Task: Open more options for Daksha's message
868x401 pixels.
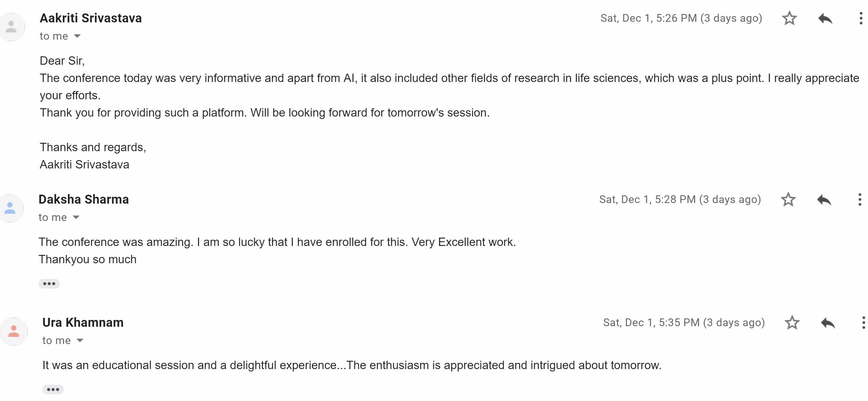Action: coord(860,199)
